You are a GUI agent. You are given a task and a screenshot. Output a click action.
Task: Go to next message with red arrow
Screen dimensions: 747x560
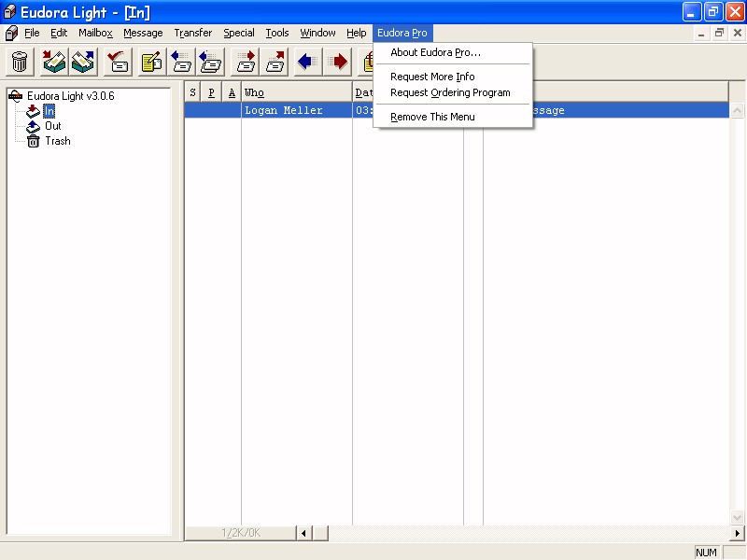tap(337, 62)
